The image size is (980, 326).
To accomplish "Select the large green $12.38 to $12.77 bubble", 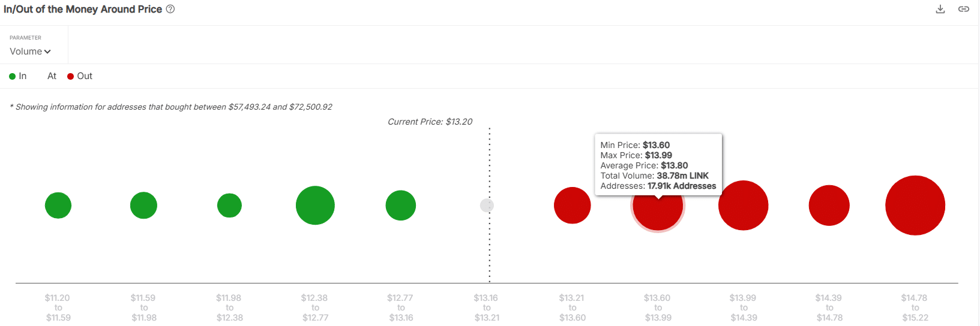I will tap(315, 206).
